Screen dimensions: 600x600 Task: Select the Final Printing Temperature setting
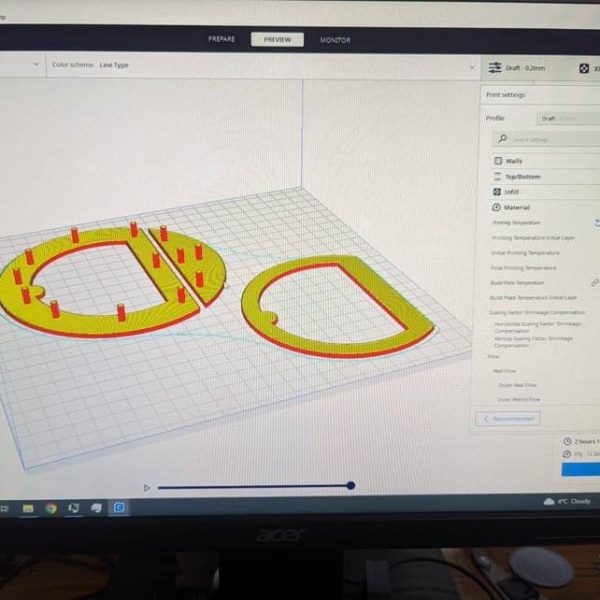click(523, 268)
